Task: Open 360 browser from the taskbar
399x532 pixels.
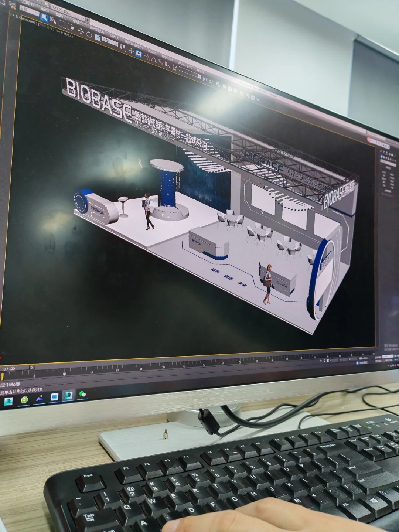Action: [24, 400]
